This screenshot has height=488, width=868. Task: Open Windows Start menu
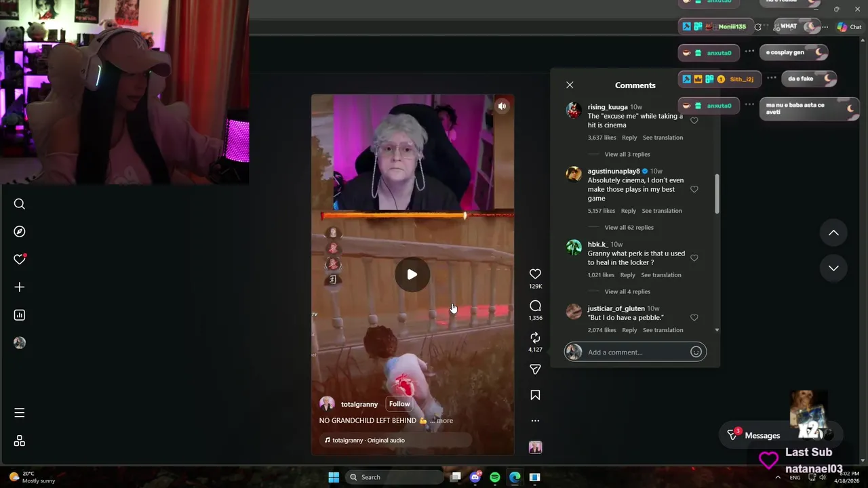click(334, 477)
